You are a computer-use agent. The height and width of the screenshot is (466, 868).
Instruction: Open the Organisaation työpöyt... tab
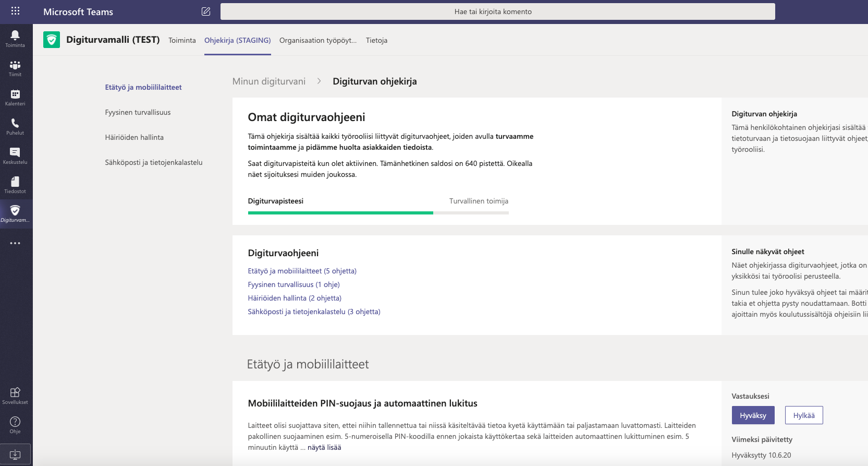tap(318, 40)
